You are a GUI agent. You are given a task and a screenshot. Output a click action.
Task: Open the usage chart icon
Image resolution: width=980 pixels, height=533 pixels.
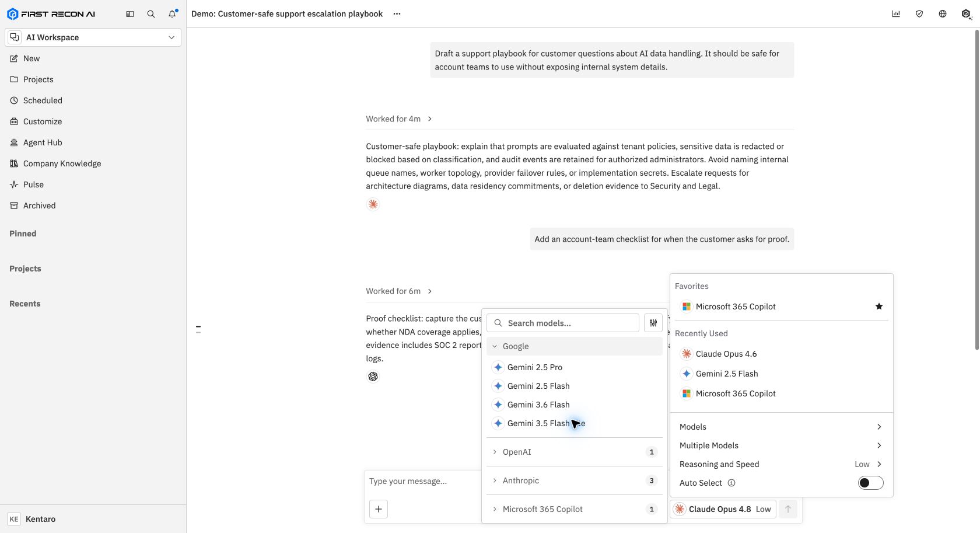(896, 14)
